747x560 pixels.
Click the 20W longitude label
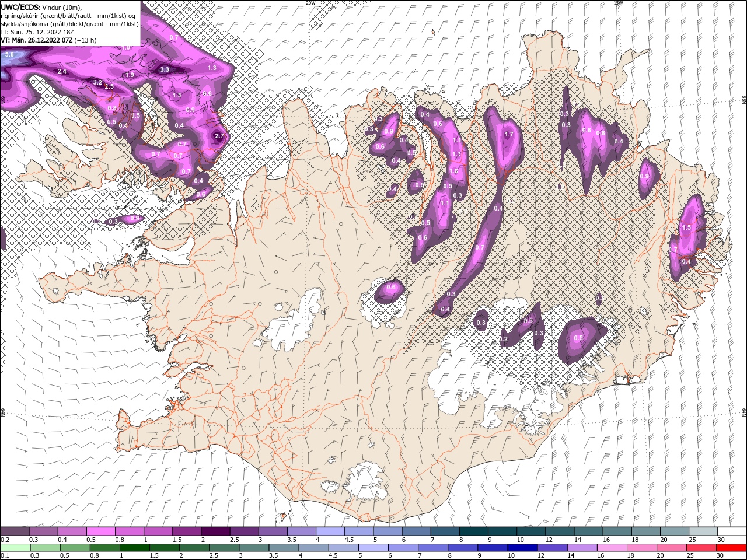pos(310,3)
